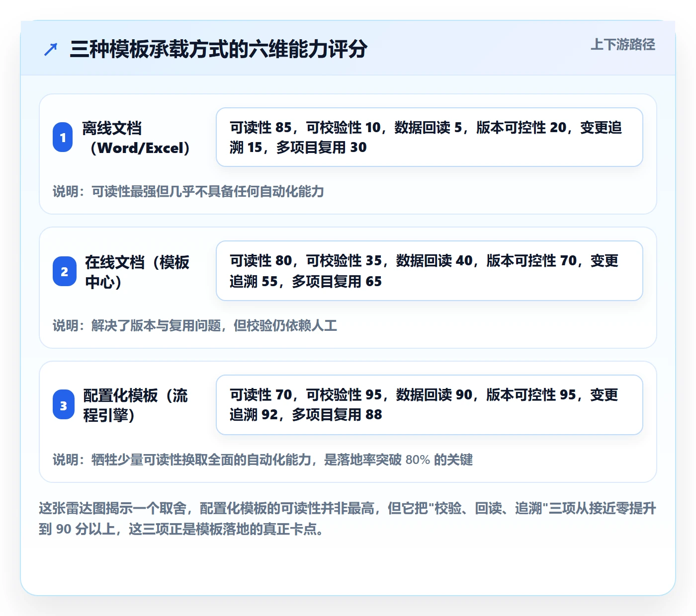Select the 离线文档（Word/Excel）heading

coord(136,138)
